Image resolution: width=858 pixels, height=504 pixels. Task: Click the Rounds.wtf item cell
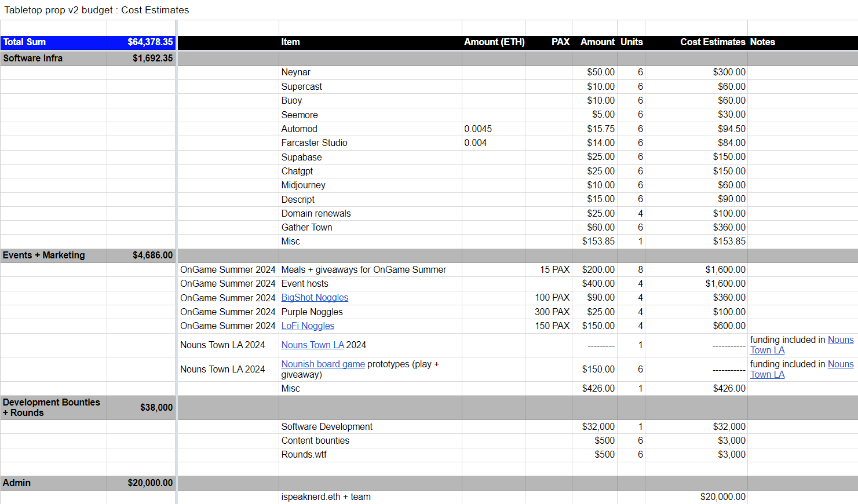tap(304, 455)
